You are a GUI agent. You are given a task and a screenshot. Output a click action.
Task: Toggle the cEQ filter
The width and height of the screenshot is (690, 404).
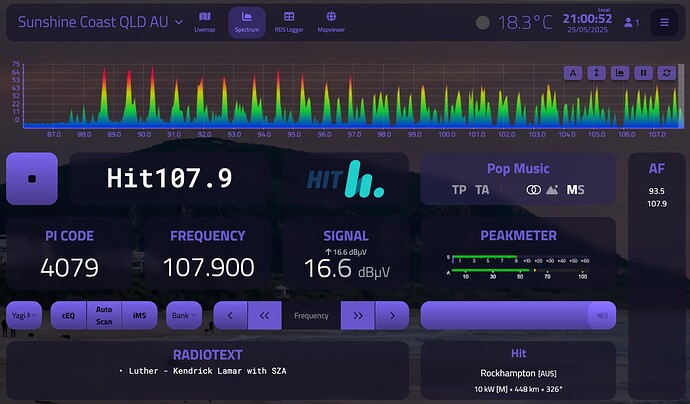coord(68,316)
